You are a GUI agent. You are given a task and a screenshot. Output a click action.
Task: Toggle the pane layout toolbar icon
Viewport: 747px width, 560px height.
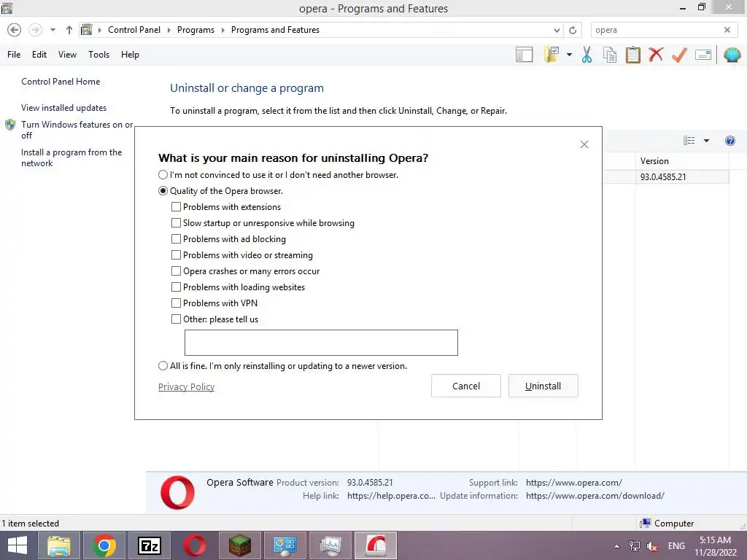click(524, 55)
